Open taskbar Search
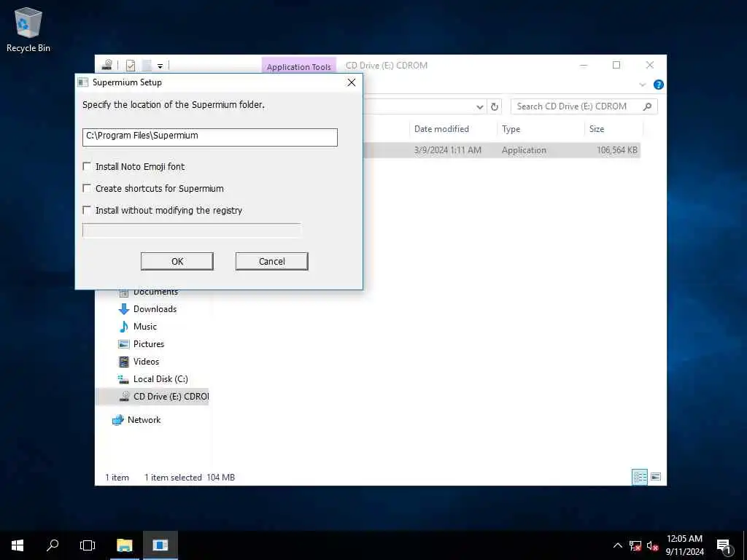 (53, 545)
